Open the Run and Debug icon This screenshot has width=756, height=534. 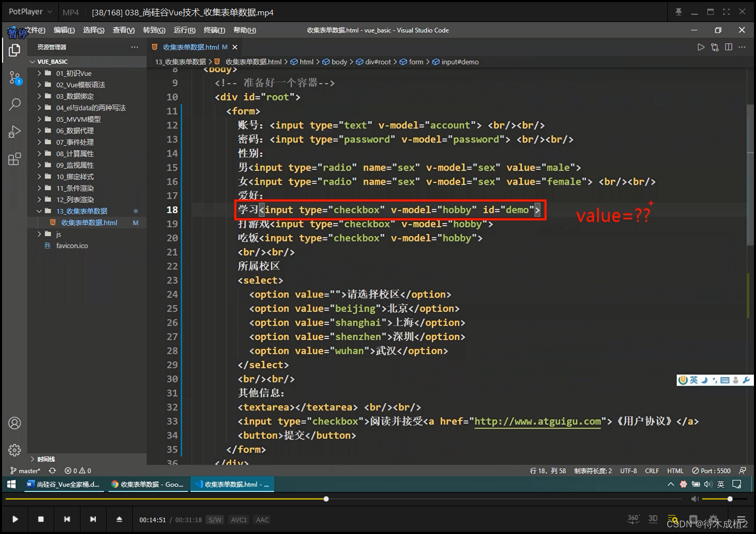[14, 132]
